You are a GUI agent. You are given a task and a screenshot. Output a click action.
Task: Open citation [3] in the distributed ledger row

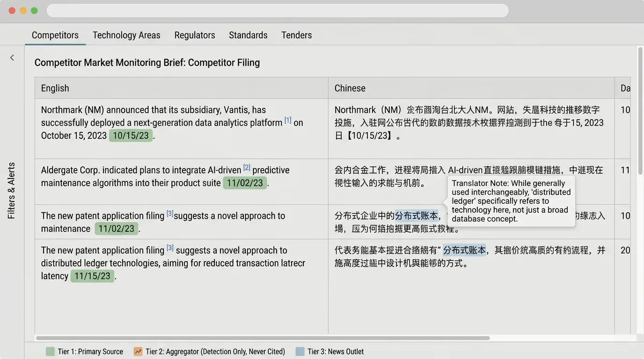point(170,248)
